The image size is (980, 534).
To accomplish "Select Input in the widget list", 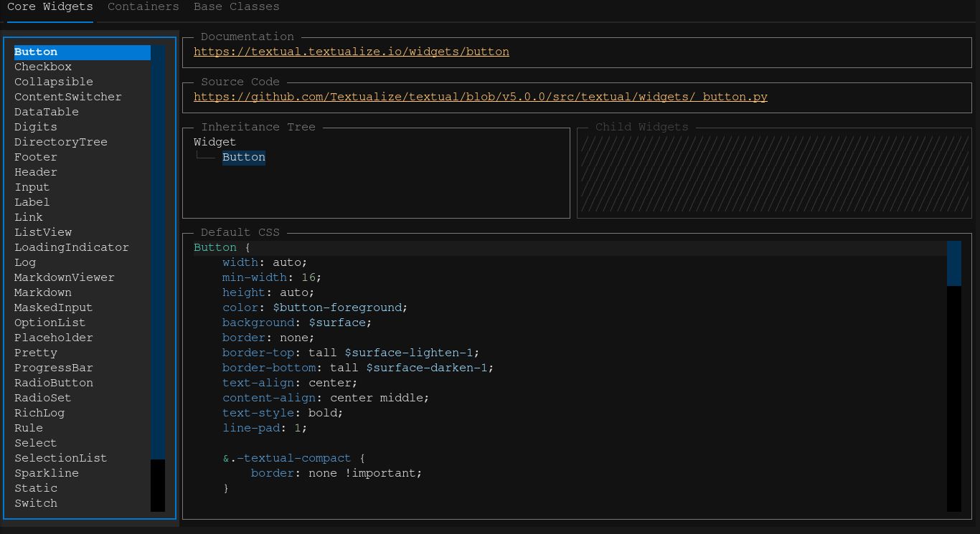I will click(32, 186).
